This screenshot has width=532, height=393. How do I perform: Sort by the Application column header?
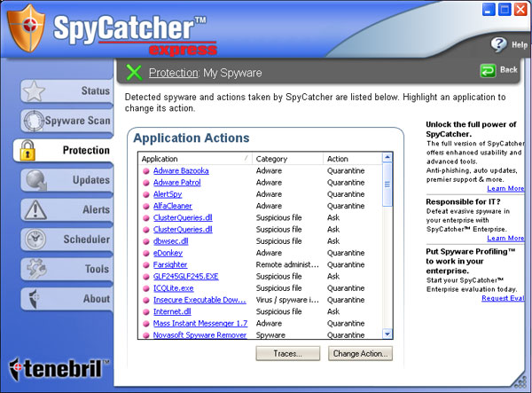[x=195, y=159]
